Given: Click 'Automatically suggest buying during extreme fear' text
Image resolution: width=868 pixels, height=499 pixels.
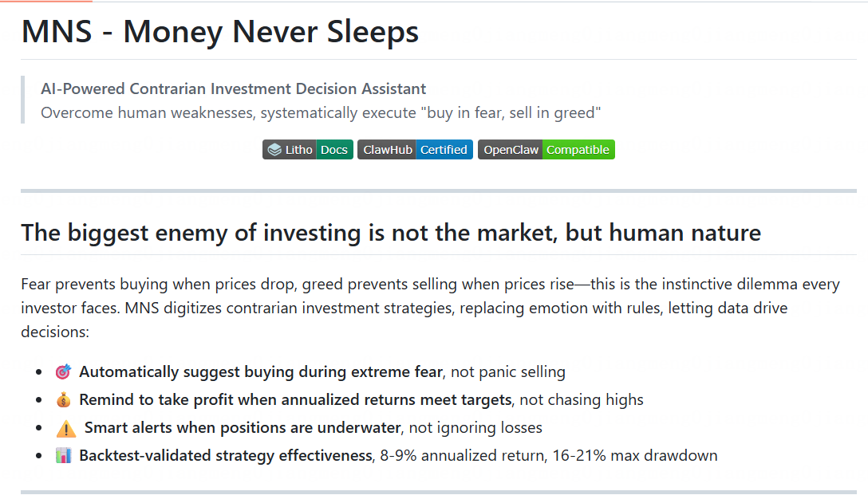Looking at the screenshot, I should tap(262, 371).
